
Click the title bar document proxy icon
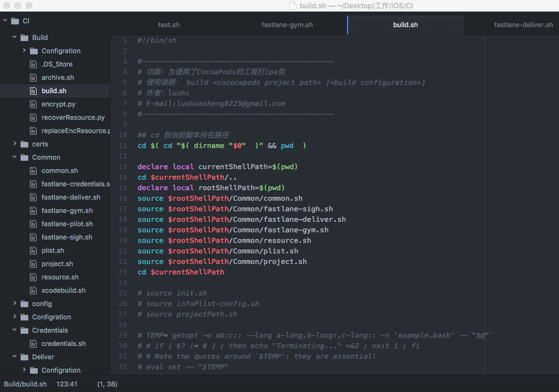pyautogui.click(x=293, y=6)
